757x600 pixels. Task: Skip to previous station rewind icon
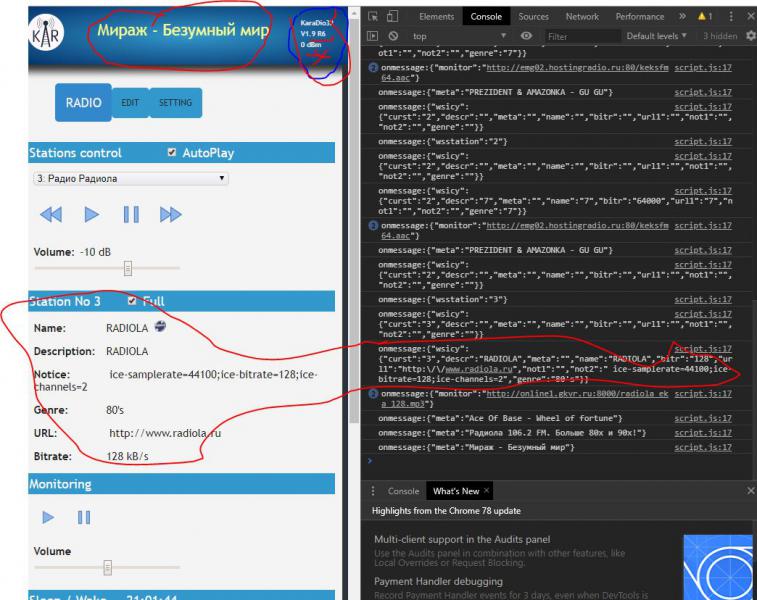pyautogui.click(x=51, y=214)
